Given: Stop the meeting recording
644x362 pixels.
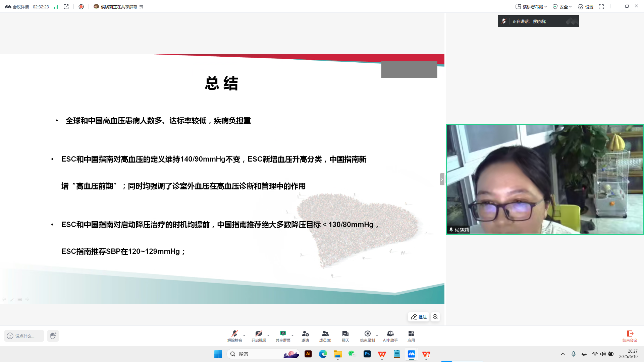Looking at the screenshot, I should 367,335.
